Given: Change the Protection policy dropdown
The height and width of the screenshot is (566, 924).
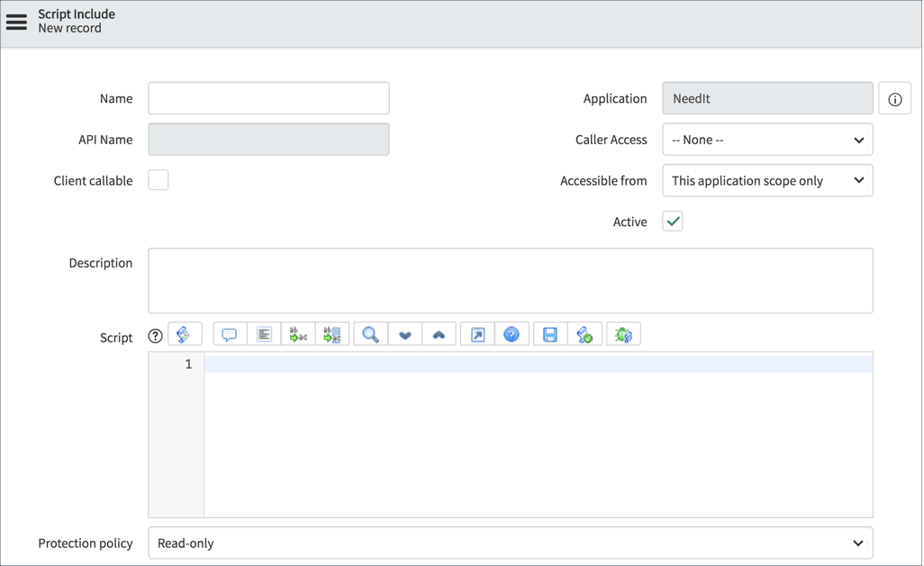Looking at the screenshot, I should coord(511,543).
